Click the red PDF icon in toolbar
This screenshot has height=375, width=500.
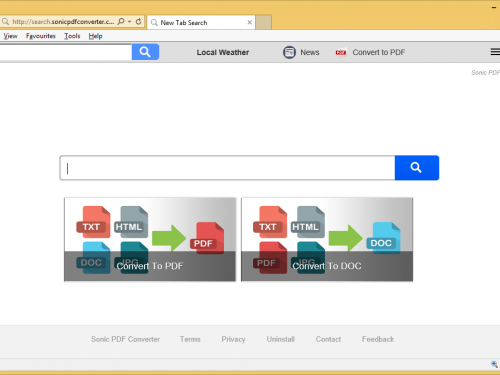tap(341, 52)
